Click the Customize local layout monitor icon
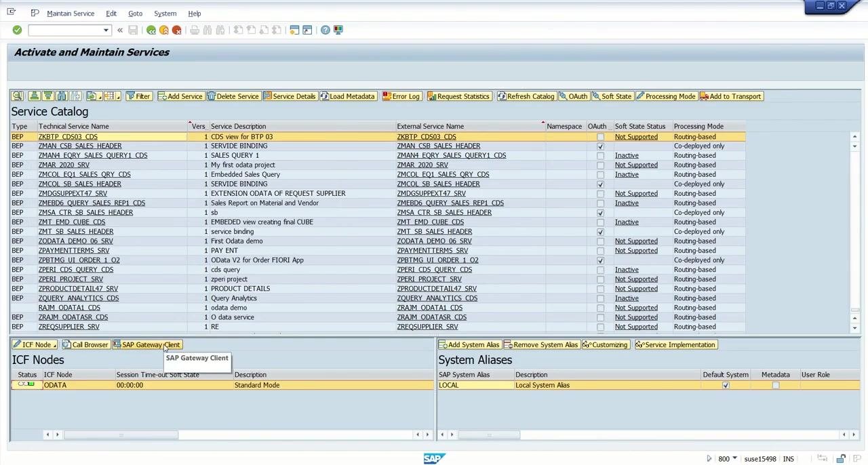 338,30
